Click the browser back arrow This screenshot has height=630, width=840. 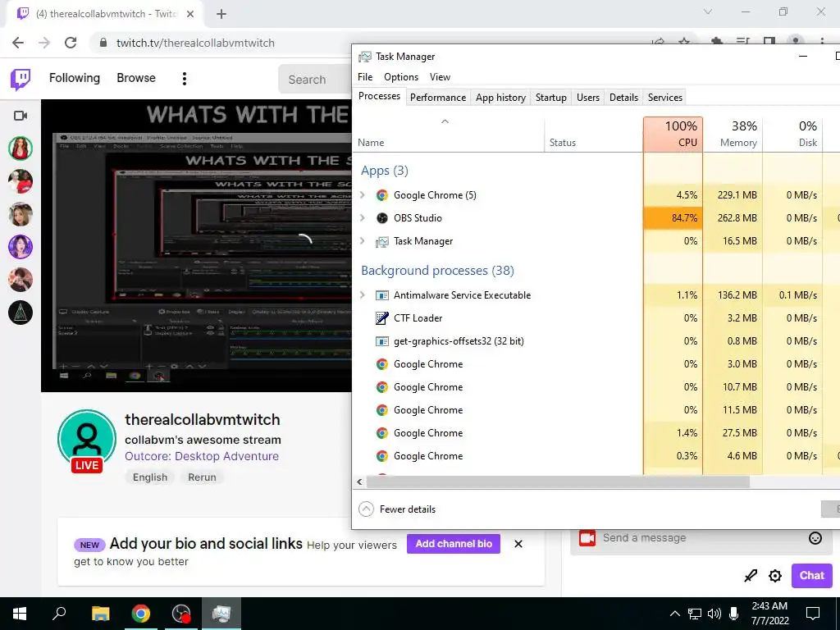[18, 43]
